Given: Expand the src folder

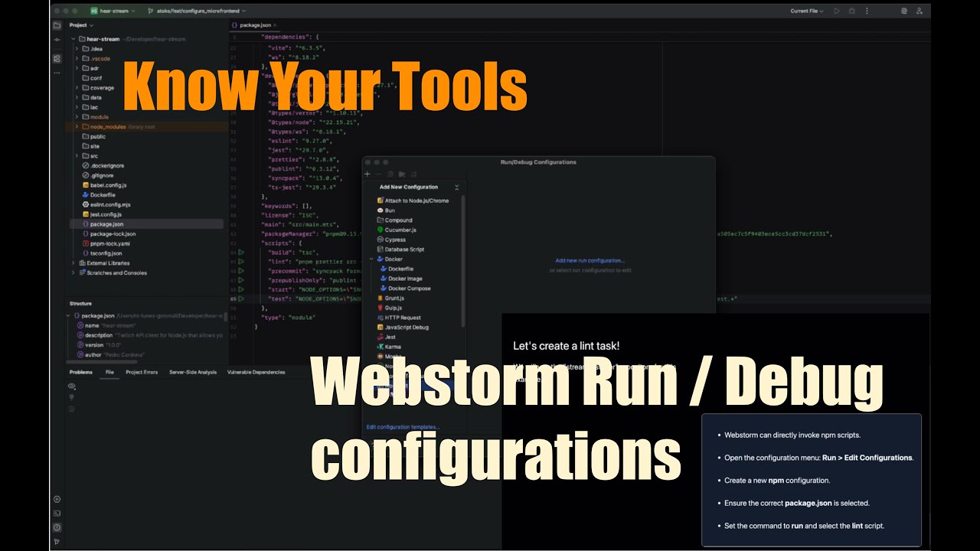Looking at the screenshot, I should pos(77,155).
